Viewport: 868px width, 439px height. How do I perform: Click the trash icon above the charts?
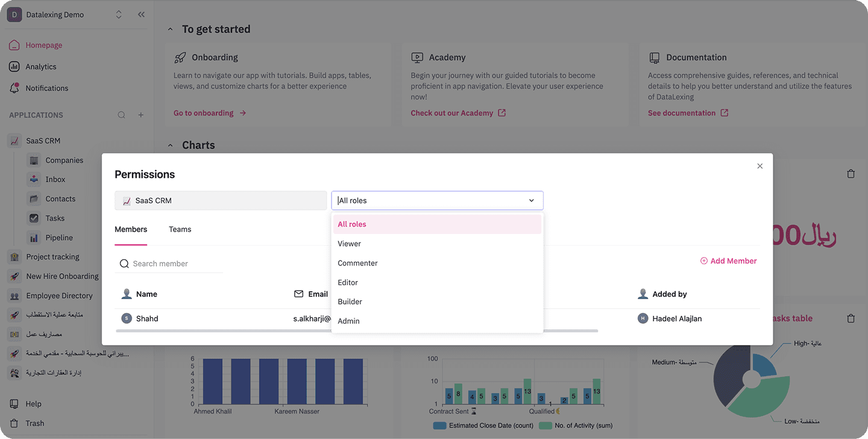click(851, 174)
